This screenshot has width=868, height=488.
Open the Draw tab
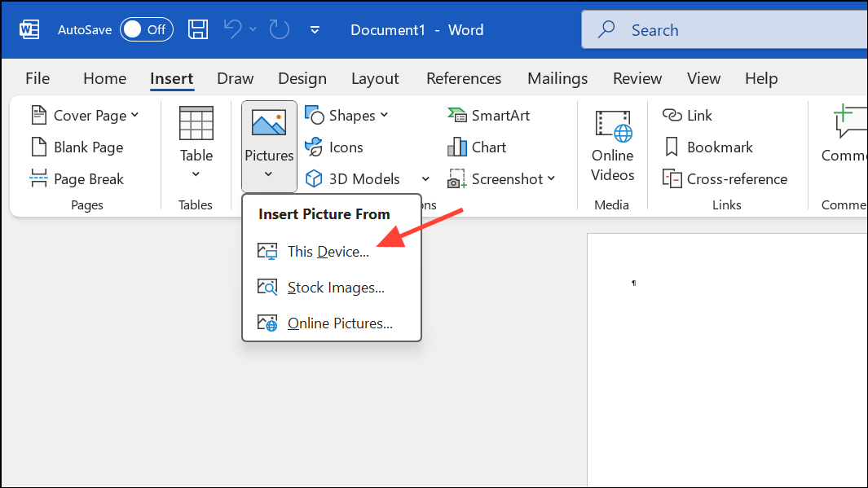235,78
